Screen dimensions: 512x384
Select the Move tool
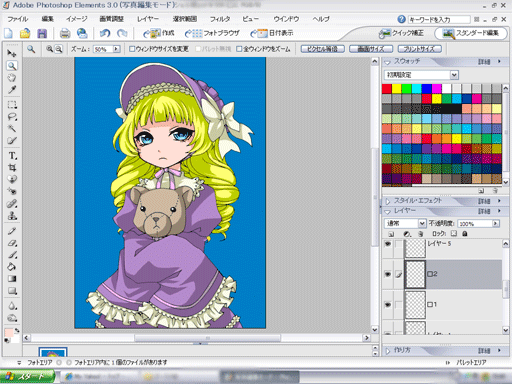(12, 53)
